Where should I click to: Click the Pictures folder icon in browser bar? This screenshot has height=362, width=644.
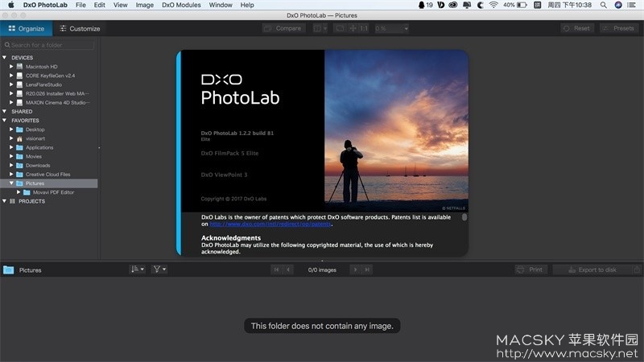[x=9, y=269]
